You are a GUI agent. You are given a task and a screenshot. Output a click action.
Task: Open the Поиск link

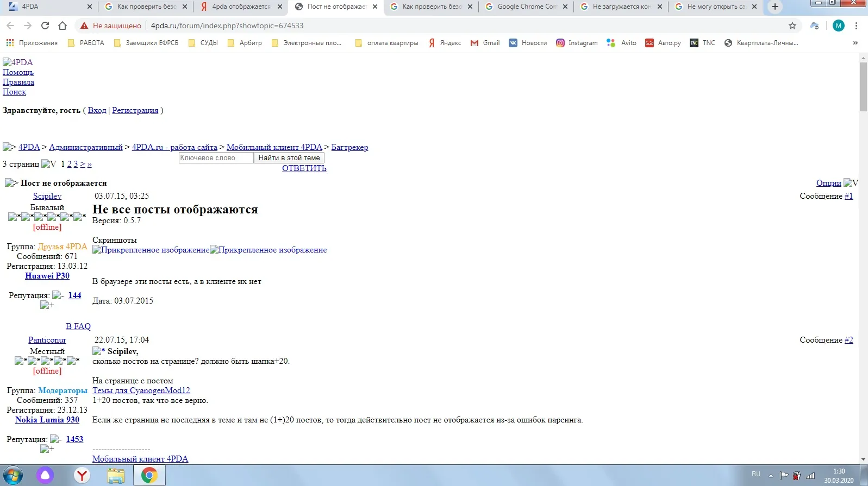tap(14, 92)
